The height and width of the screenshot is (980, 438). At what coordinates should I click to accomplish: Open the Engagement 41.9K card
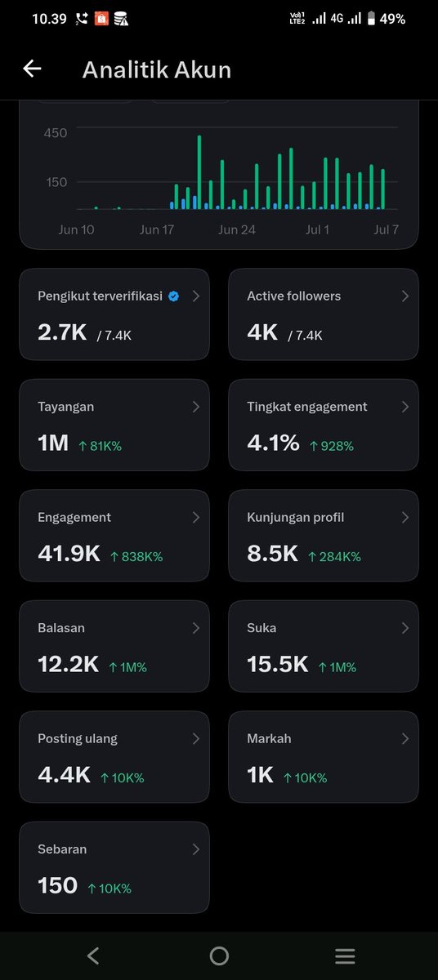coord(114,536)
